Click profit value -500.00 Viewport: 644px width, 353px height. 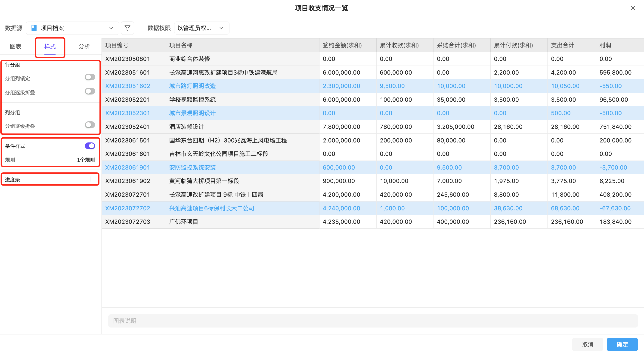click(x=610, y=113)
